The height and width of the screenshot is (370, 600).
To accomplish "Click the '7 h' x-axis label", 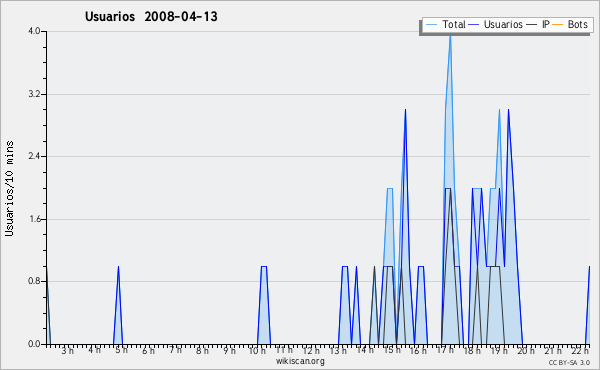I will click(x=176, y=350).
